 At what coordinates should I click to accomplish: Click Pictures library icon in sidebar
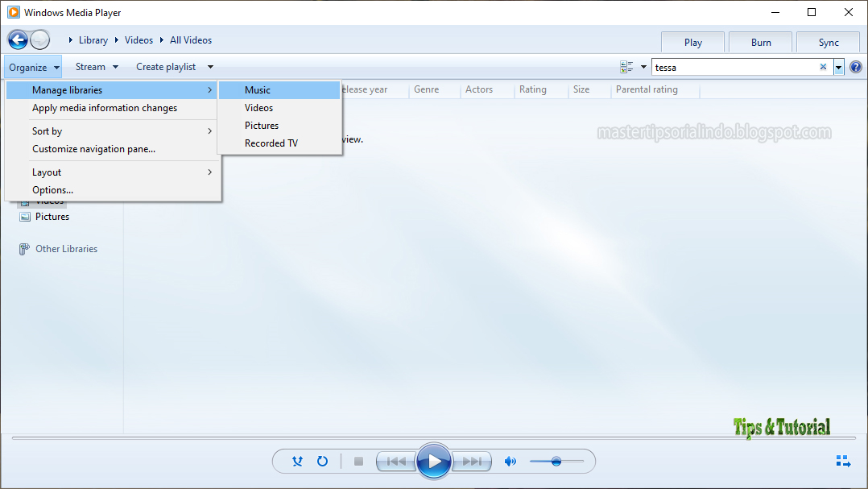[25, 217]
